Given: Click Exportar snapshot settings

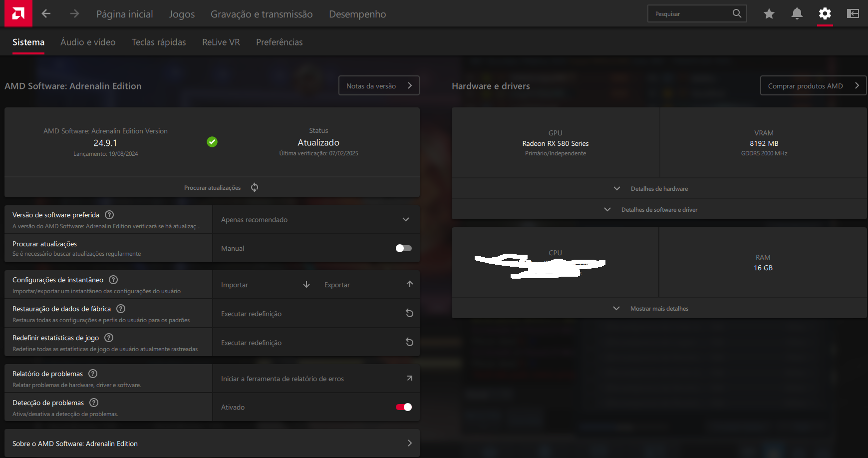Looking at the screenshot, I should tap(337, 285).
